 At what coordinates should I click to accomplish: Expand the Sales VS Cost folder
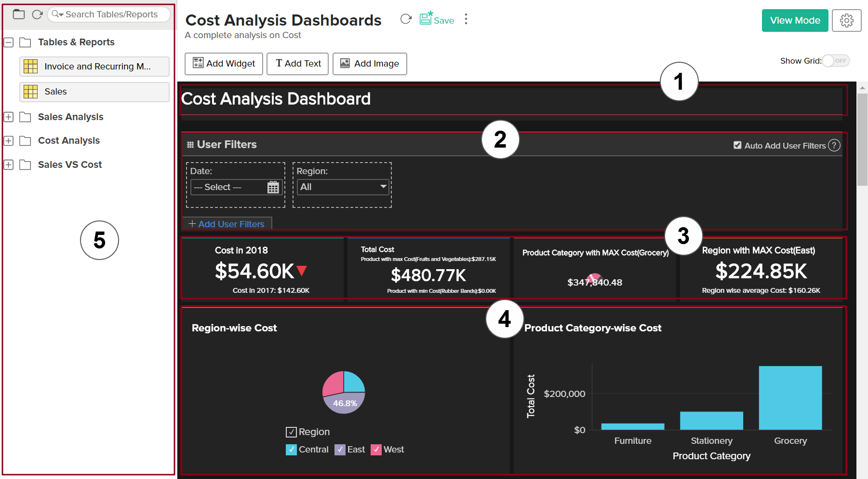tap(8, 164)
